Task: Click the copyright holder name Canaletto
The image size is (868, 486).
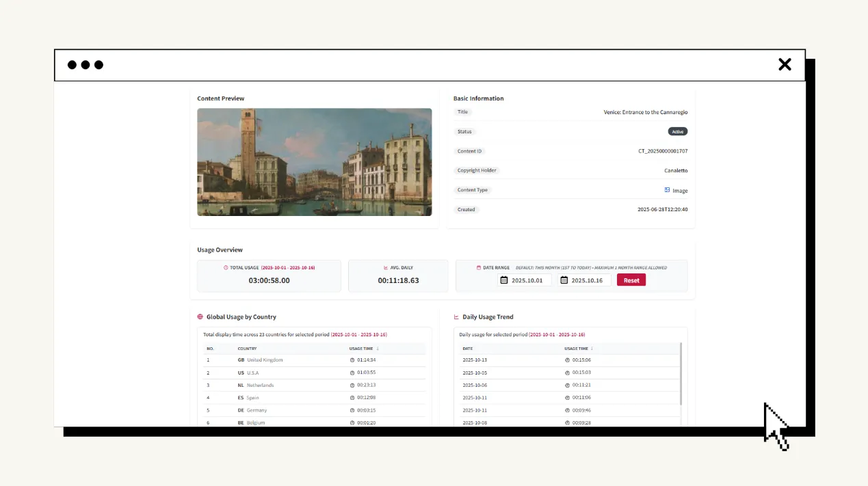Action: pyautogui.click(x=676, y=171)
